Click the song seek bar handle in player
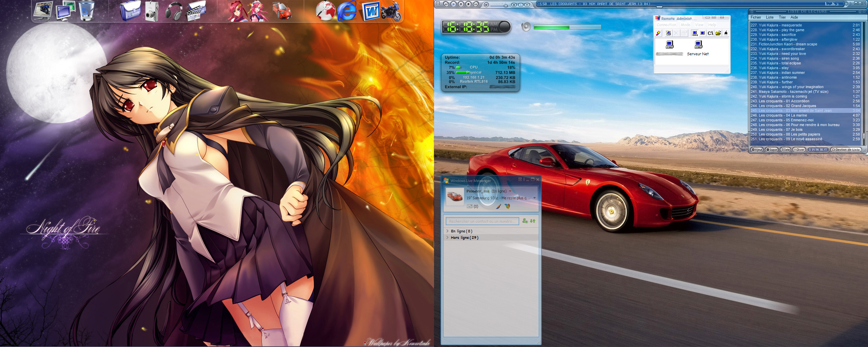This screenshot has width=868, height=347. point(659,7)
